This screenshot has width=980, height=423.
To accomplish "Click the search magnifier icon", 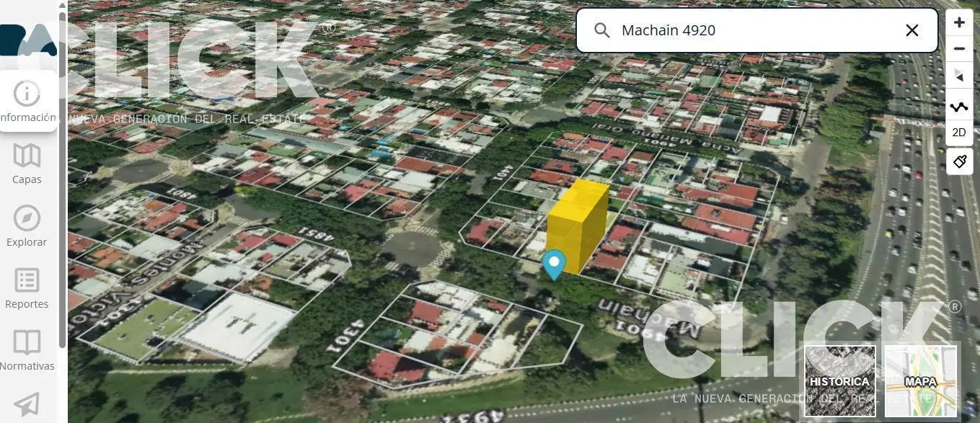I will [x=601, y=30].
